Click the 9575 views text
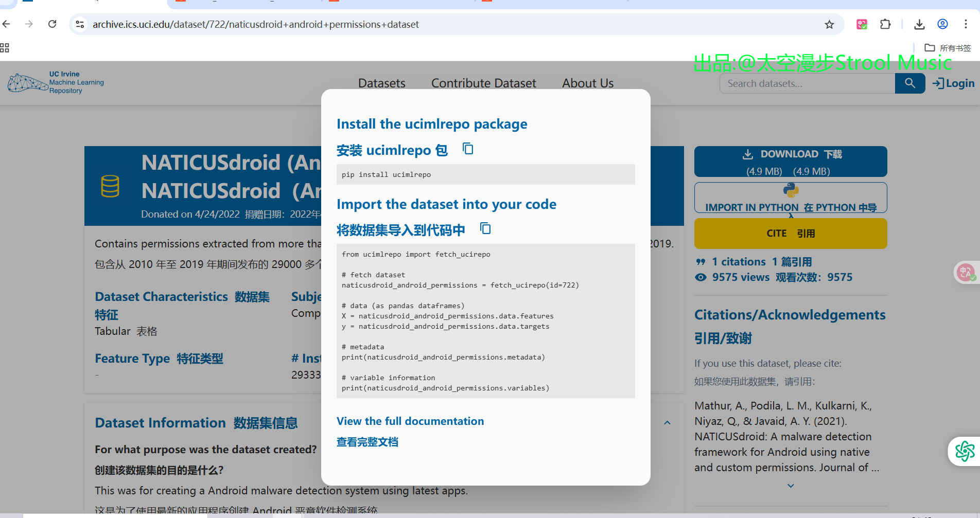The width and height of the screenshot is (980, 518). point(741,277)
